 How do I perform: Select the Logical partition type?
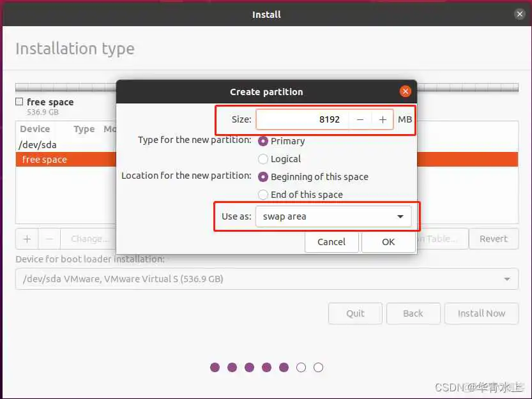(x=263, y=158)
